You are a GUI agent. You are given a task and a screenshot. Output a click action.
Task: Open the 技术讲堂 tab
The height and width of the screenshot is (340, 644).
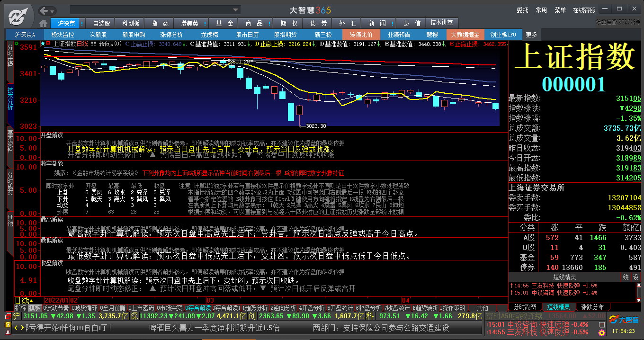pos(442,23)
